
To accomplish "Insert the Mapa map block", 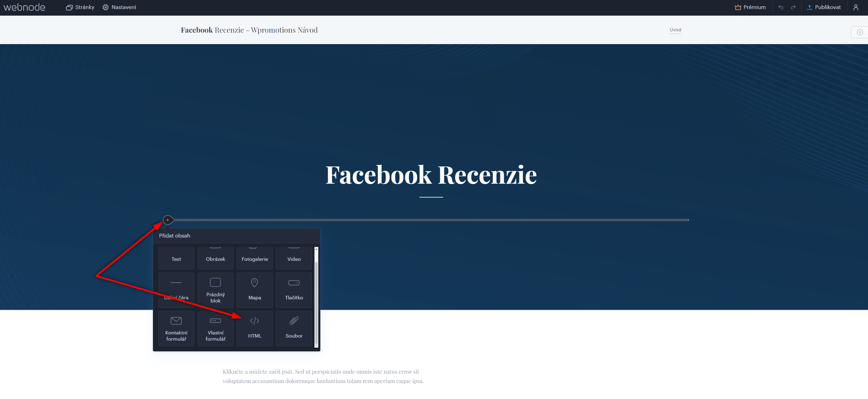I will pyautogui.click(x=254, y=290).
